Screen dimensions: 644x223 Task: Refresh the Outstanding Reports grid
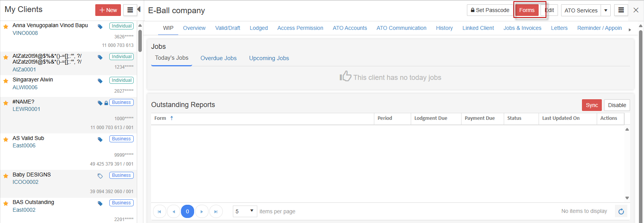(621, 211)
